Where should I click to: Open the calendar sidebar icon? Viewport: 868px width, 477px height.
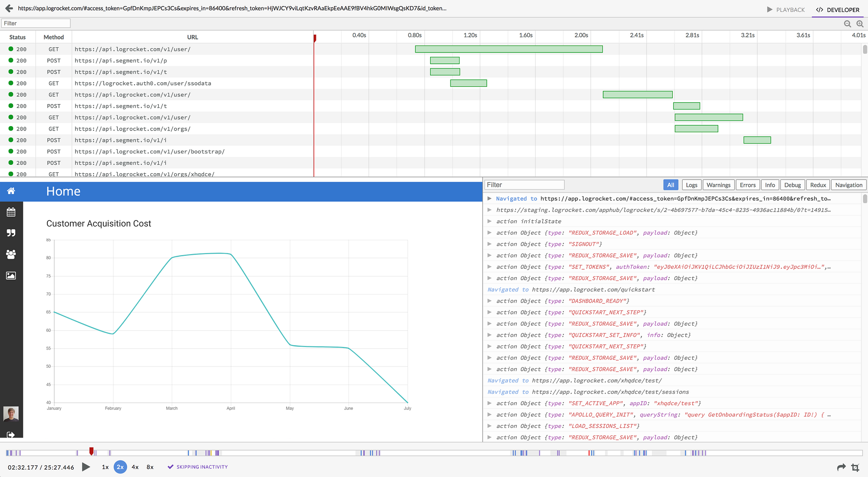[x=11, y=212]
